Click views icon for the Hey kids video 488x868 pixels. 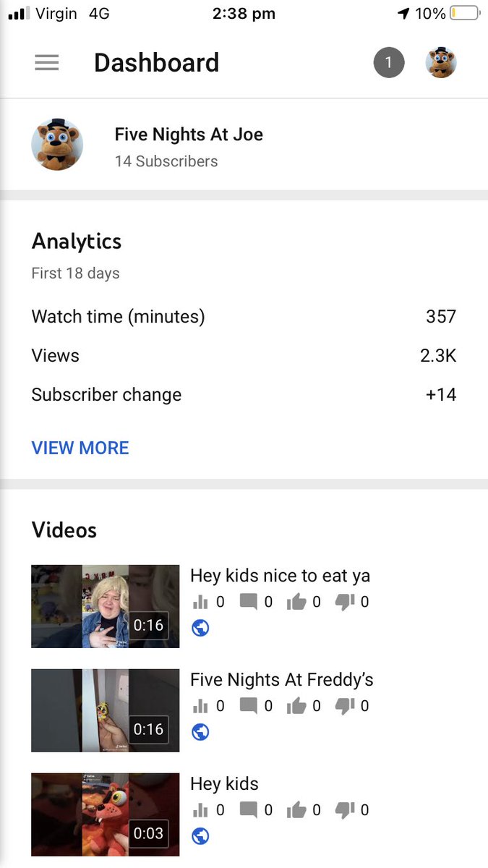[x=200, y=810]
